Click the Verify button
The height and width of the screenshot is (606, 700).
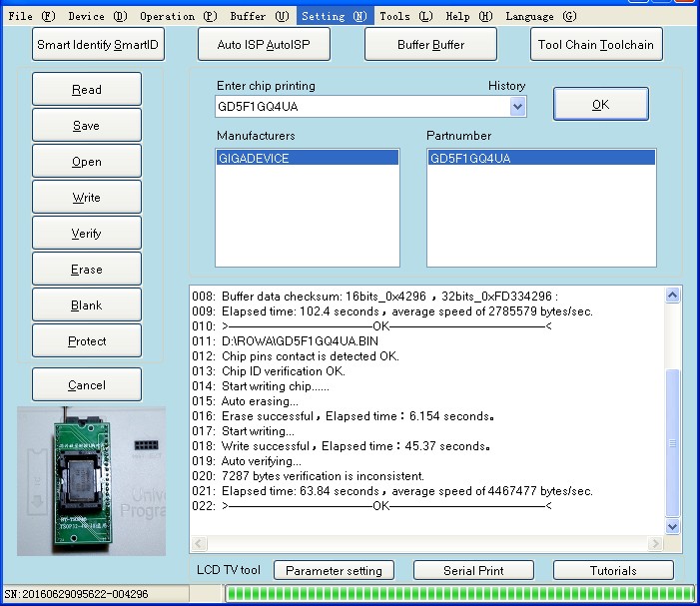click(87, 234)
